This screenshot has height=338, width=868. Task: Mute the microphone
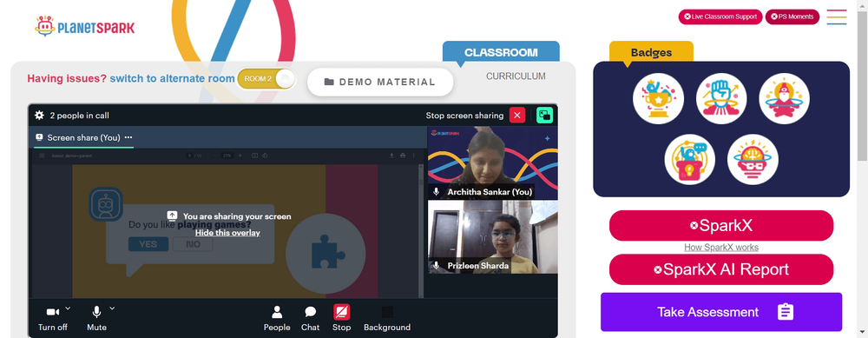pos(96,319)
